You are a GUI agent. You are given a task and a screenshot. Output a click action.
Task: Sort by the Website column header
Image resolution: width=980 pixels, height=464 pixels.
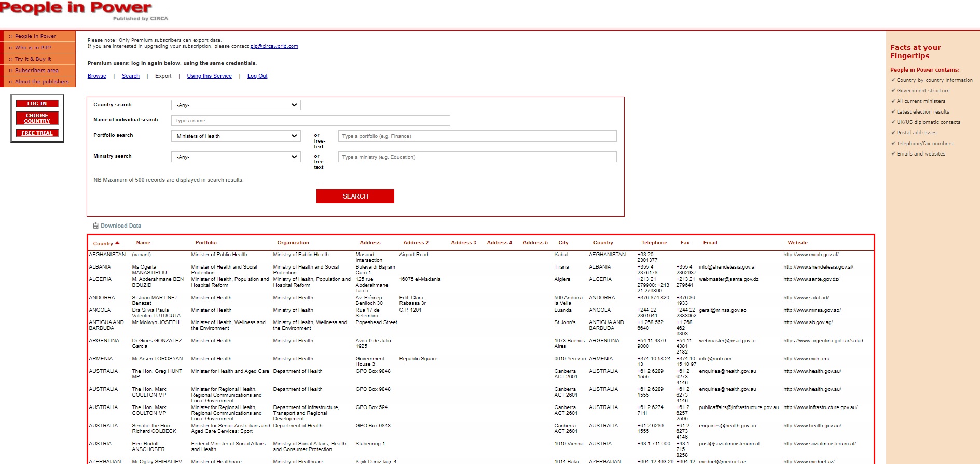[797, 243]
